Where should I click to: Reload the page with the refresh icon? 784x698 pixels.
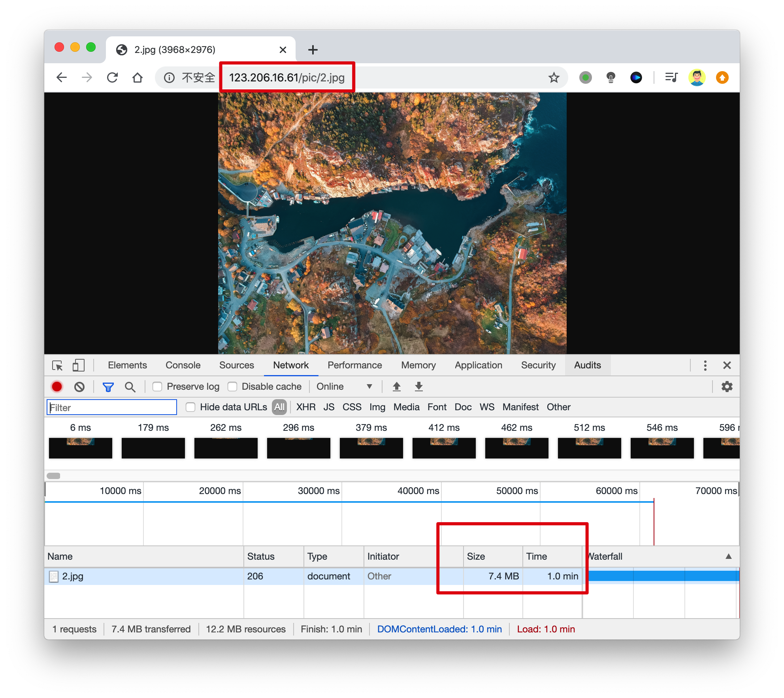113,77
